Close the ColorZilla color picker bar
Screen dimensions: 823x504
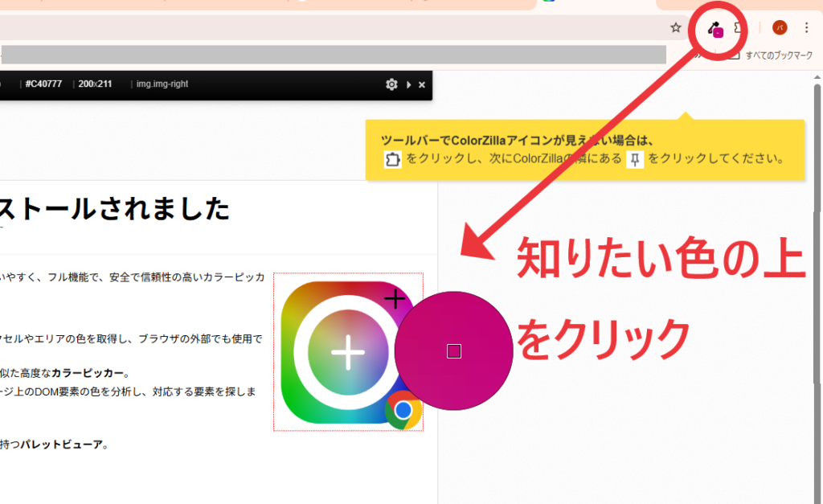coord(421,84)
